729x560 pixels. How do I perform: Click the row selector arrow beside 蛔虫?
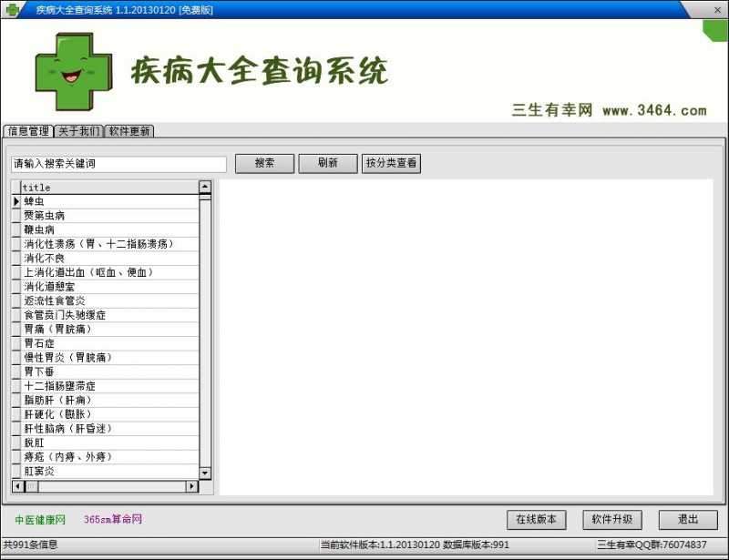pyautogui.click(x=16, y=201)
